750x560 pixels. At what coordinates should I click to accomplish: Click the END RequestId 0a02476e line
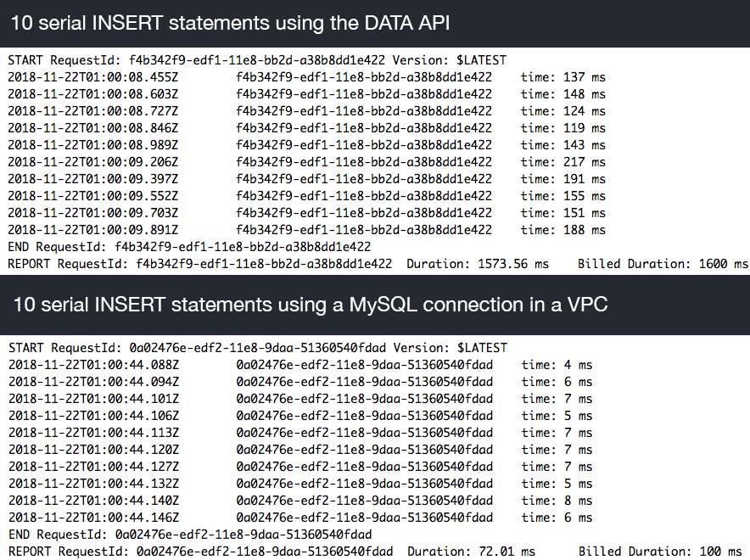[x=190, y=535]
